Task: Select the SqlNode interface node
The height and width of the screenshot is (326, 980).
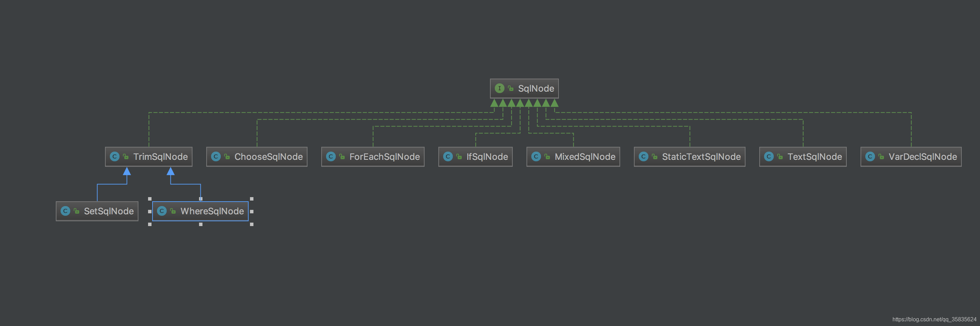Action: pos(524,88)
